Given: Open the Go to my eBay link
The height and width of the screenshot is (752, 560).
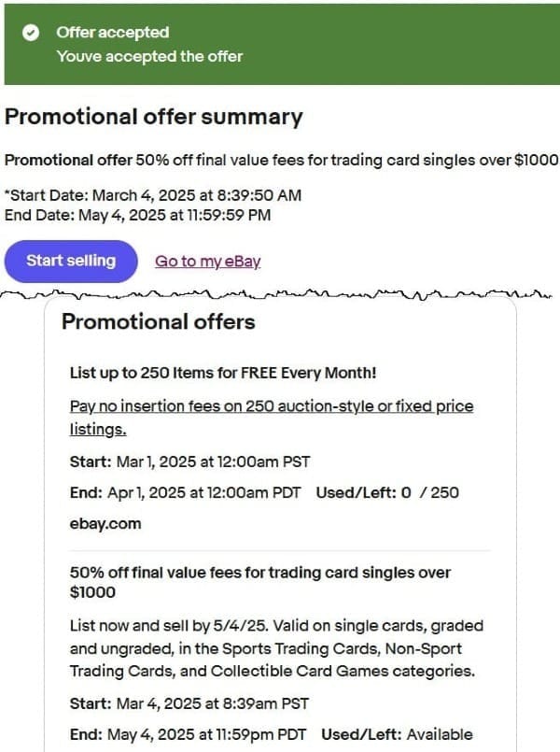Looking at the screenshot, I should 207,262.
